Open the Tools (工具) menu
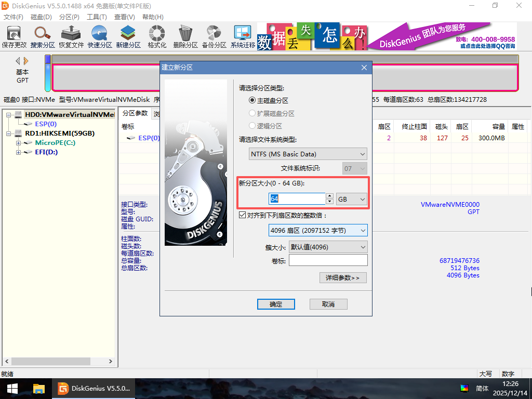532x399 pixels. tap(97, 17)
